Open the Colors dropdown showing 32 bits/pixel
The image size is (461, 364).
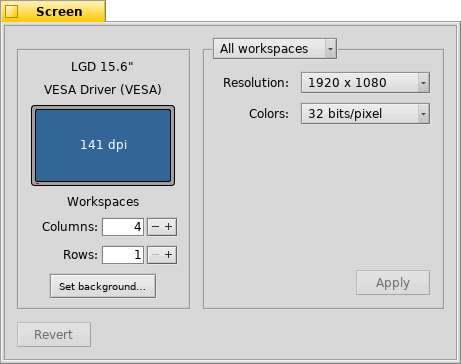365,114
